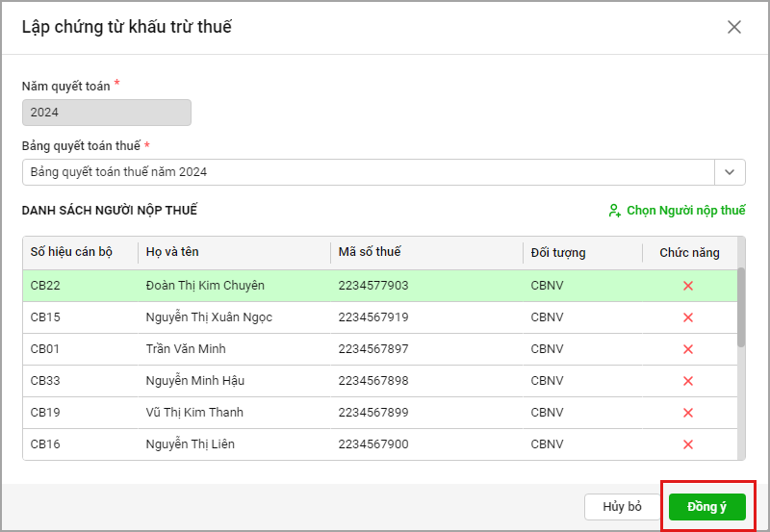Open the Chọn Người nộp thuế link
This screenshot has width=770, height=532.
[685, 211]
